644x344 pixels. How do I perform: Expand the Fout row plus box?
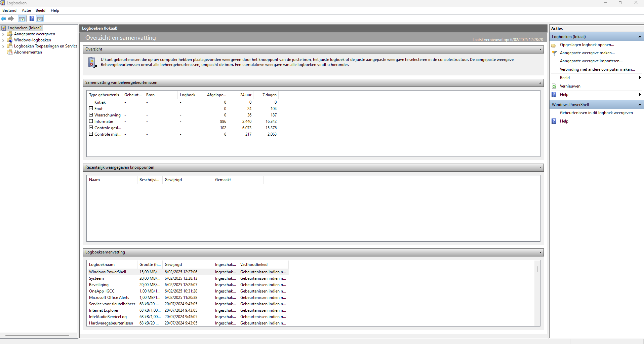(91, 108)
